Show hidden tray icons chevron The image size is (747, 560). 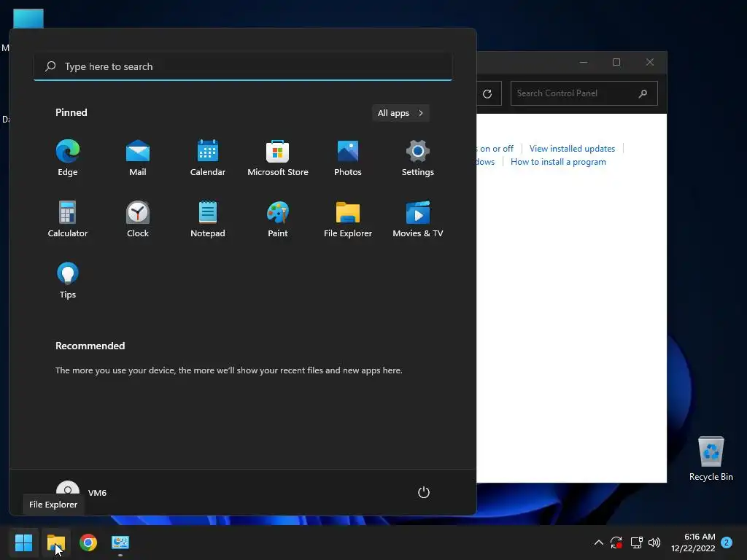click(599, 542)
